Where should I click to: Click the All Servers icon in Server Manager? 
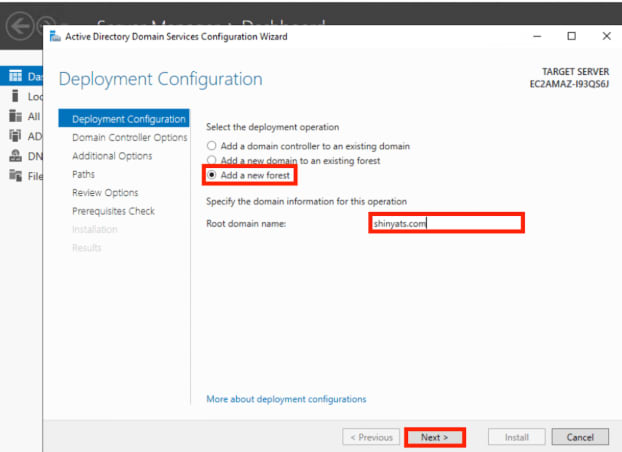click(15, 116)
